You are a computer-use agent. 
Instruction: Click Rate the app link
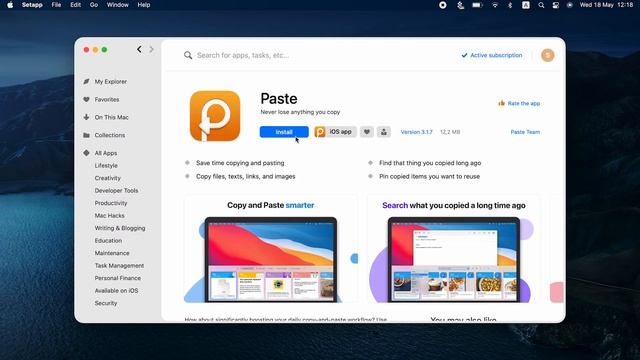click(x=519, y=103)
